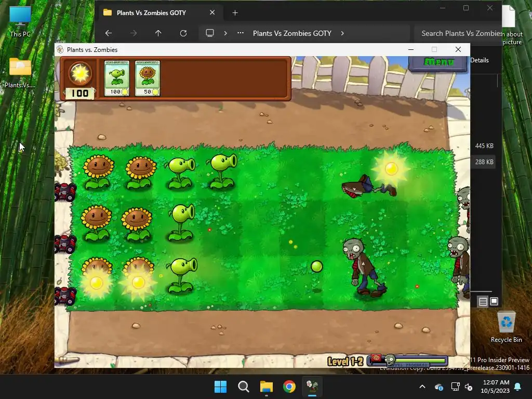Show hidden system tray icons

[x=422, y=387]
